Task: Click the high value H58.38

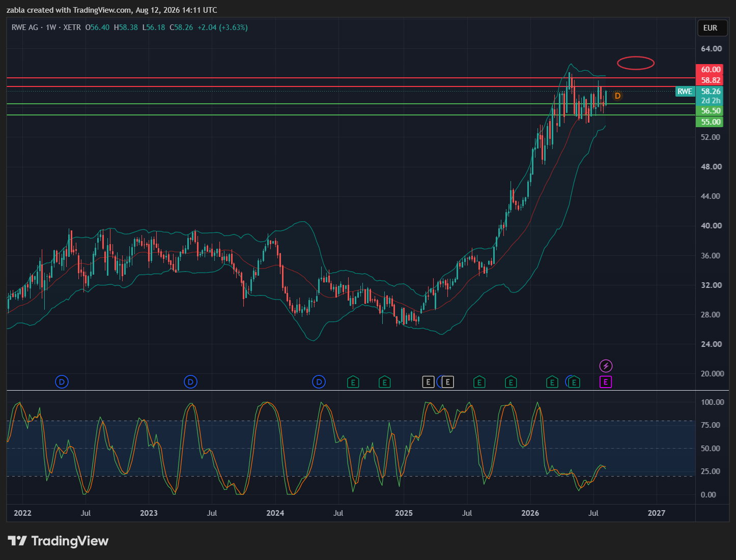Action: click(x=126, y=27)
